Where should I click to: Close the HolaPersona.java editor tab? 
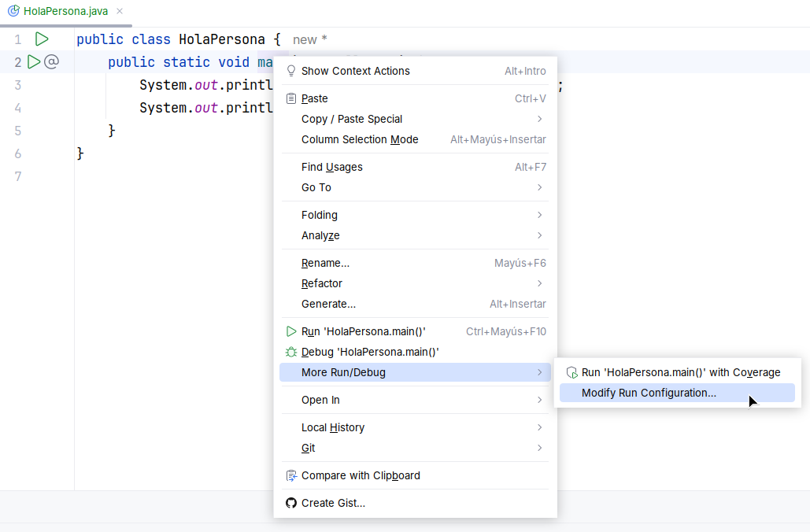click(119, 12)
